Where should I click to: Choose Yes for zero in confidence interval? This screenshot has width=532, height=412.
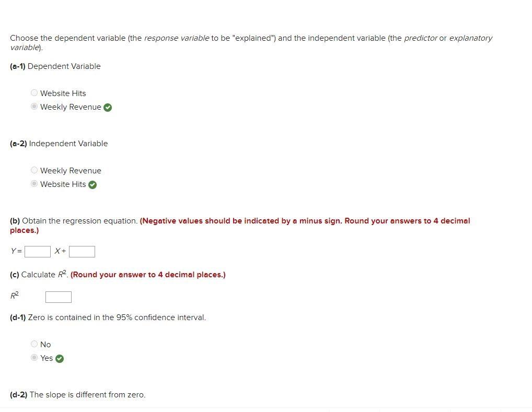(x=34, y=358)
